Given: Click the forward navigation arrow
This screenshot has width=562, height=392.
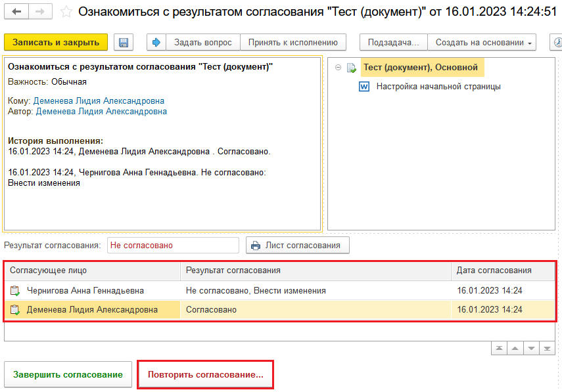Looking at the screenshot, I should coord(40,12).
